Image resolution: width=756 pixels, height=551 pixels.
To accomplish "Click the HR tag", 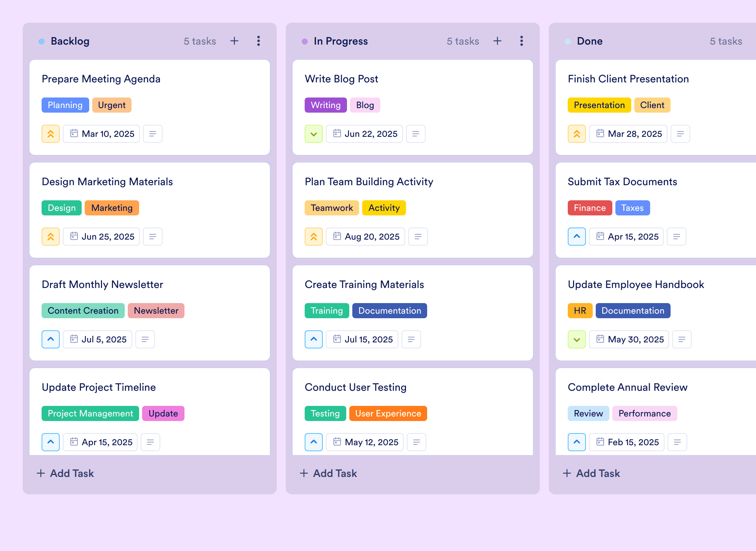I will pos(580,311).
